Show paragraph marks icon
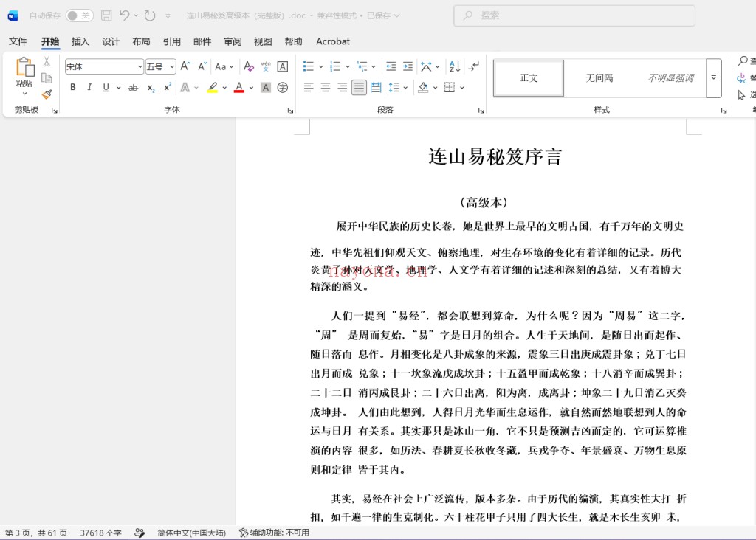Viewport: 756px width, 540px height. 474,66
